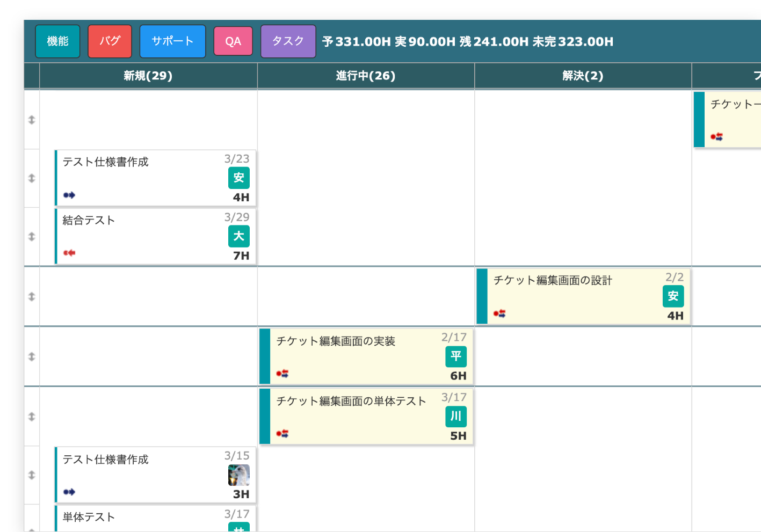Click the 残241.00H remaining hours total

494,42
